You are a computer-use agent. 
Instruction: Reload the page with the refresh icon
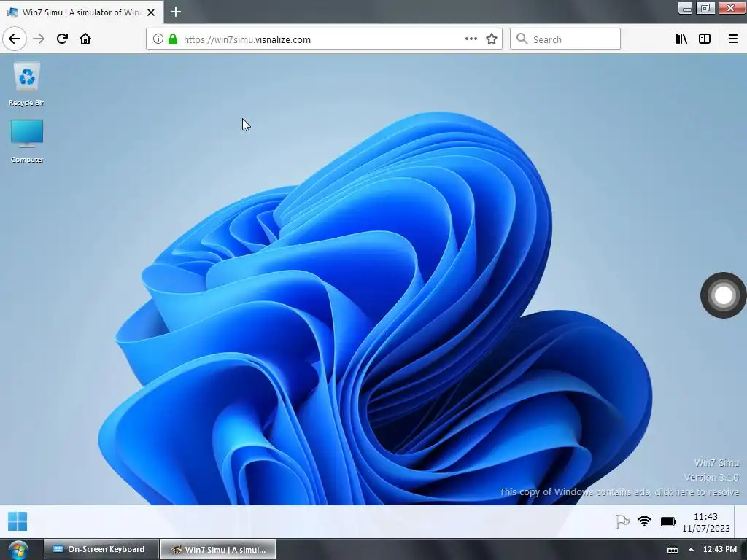(x=62, y=39)
